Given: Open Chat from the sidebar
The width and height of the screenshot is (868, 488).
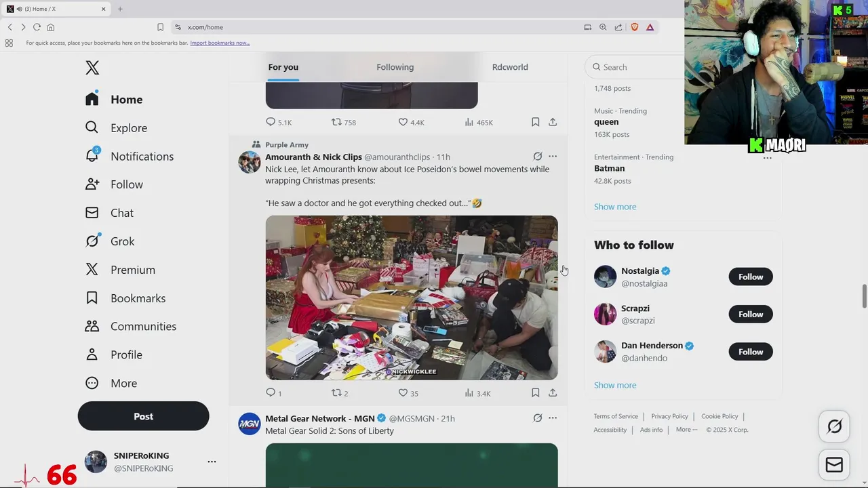Looking at the screenshot, I should click(109, 213).
